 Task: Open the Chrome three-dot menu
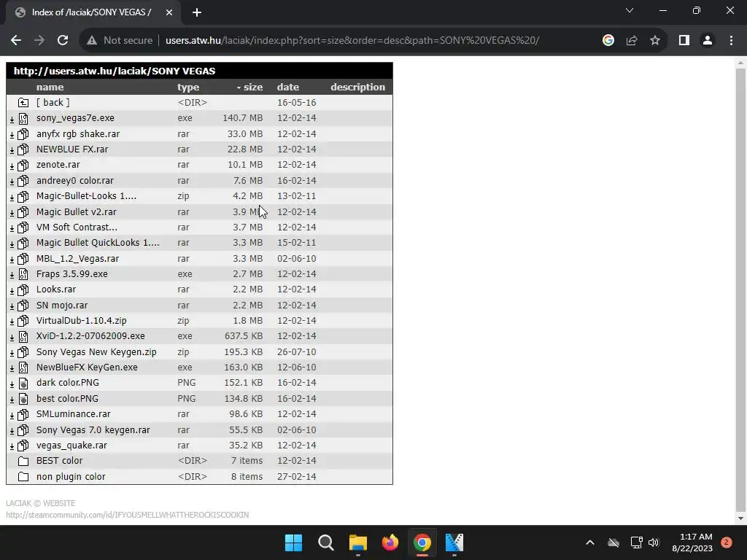tap(731, 40)
